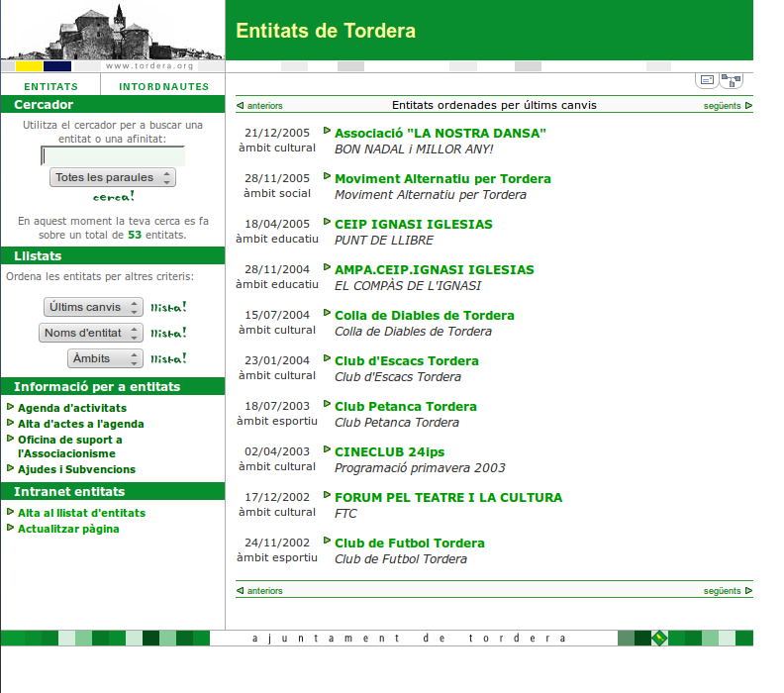784x693 pixels.
Task: Click the '21/12/2005' date text
Action: 277,133
